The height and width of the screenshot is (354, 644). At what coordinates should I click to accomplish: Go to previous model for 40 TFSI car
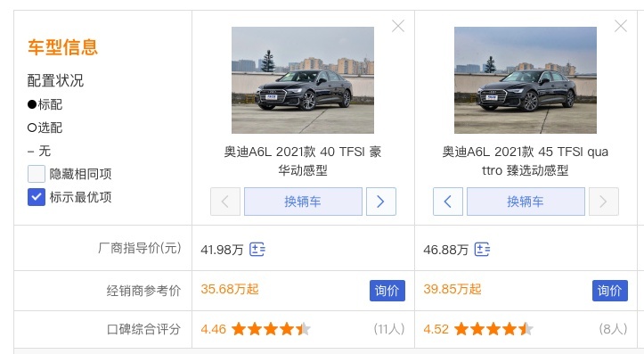click(x=225, y=202)
